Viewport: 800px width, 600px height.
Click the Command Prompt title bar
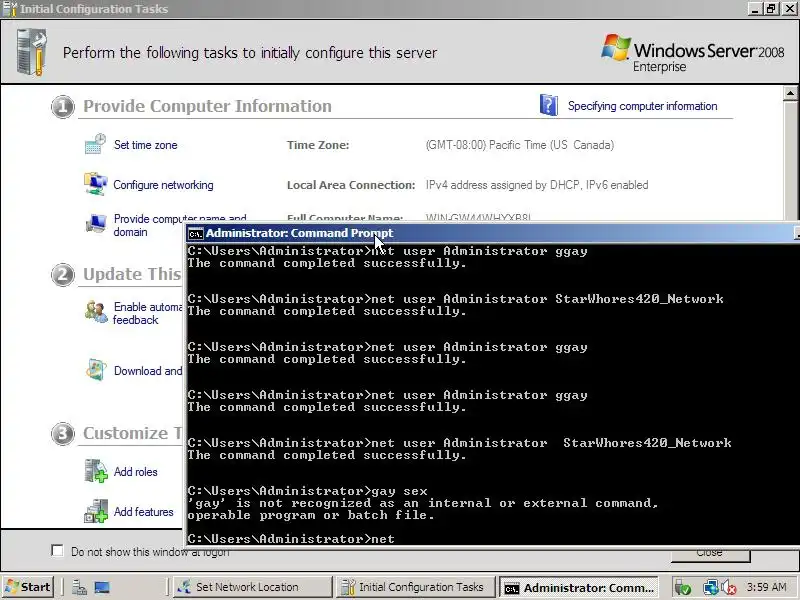point(492,233)
